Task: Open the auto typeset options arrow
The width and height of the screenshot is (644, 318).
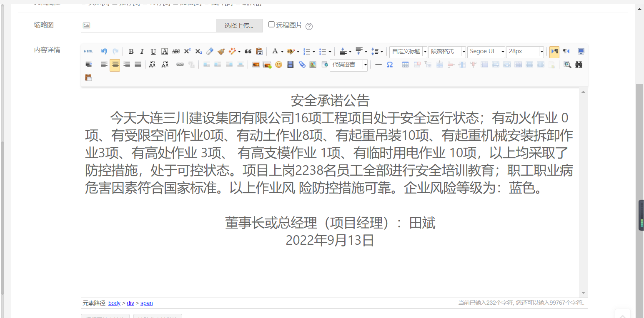Action: (239, 52)
